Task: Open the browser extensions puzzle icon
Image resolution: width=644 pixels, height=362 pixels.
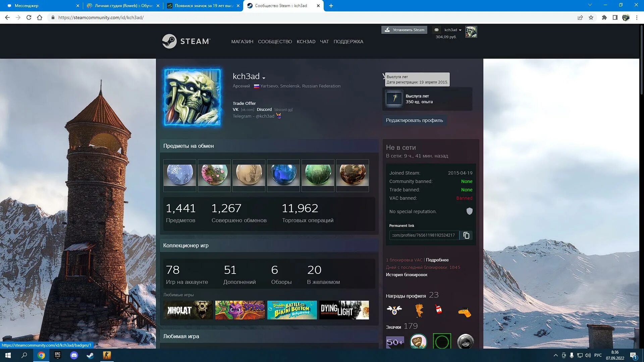Action: tap(604, 17)
